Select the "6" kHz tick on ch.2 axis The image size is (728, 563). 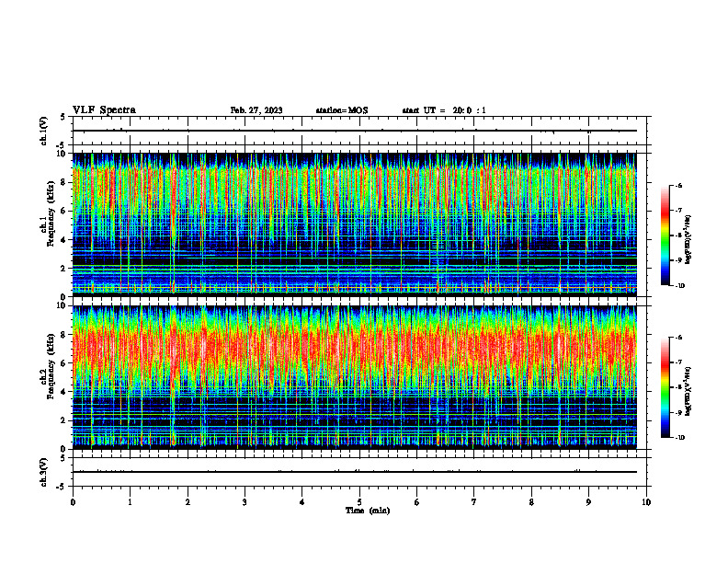coord(64,363)
